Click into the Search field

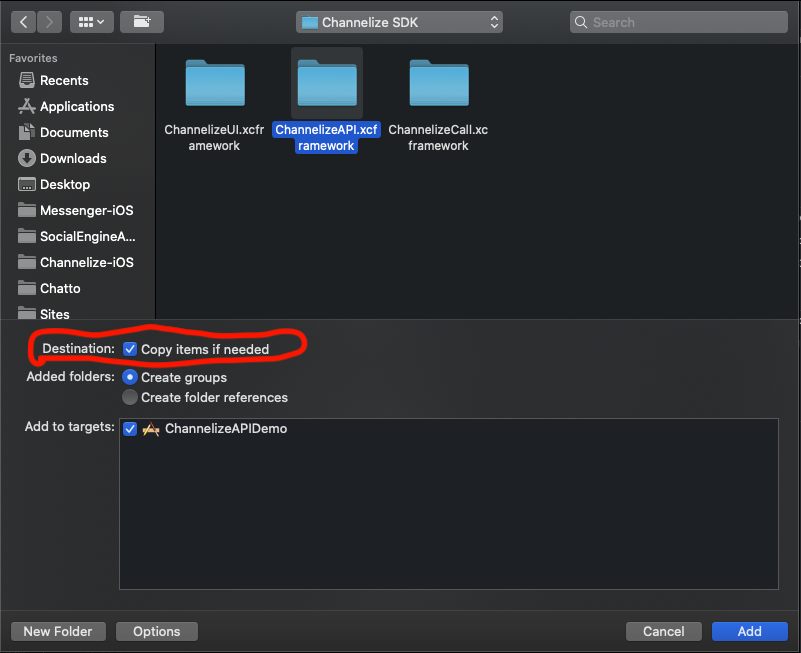point(679,22)
